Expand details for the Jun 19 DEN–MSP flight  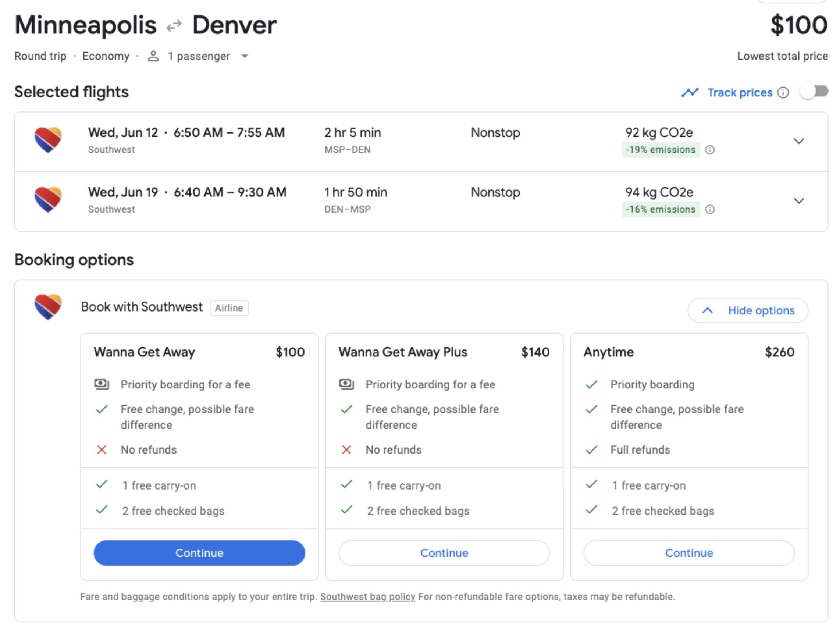800,200
